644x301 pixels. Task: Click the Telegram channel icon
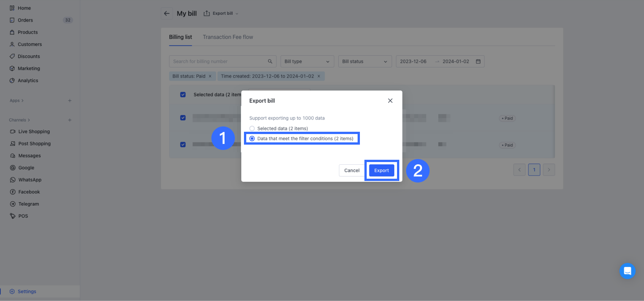pos(13,204)
